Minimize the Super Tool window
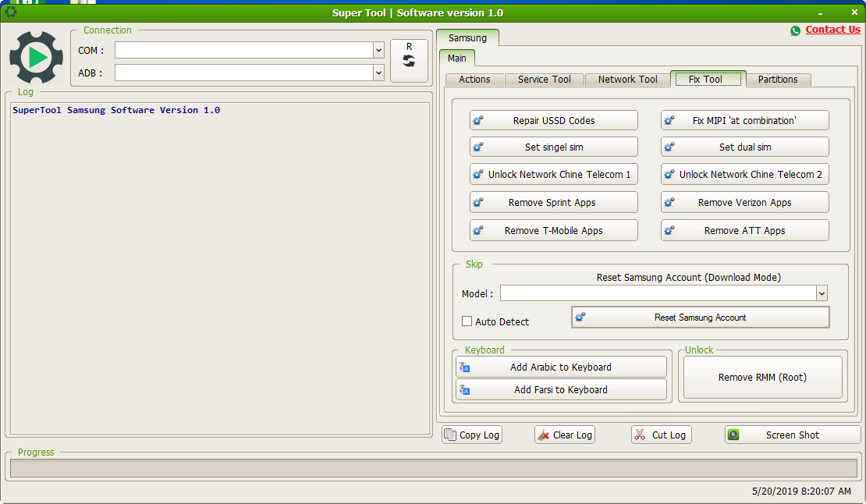 pos(820,12)
